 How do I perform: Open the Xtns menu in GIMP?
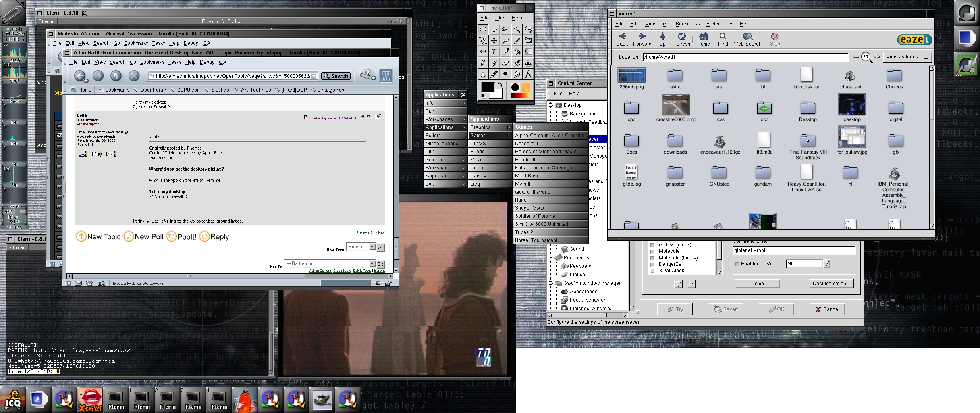point(500,18)
